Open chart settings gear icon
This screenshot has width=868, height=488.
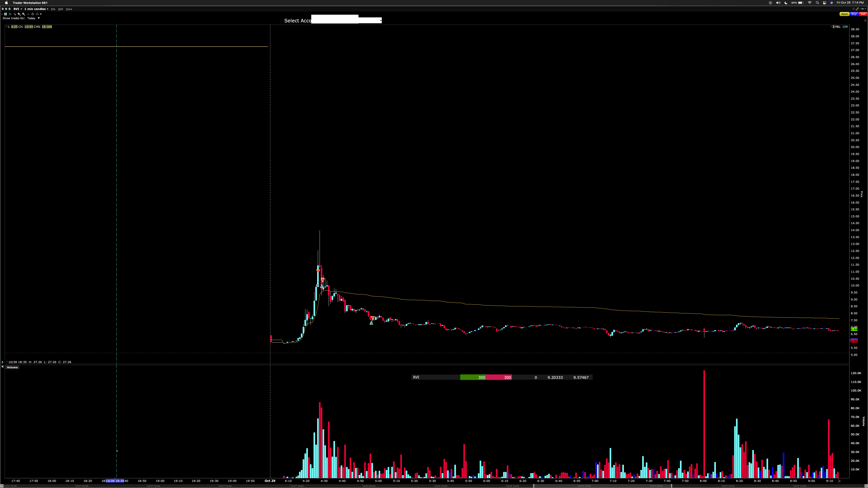(854, 9)
